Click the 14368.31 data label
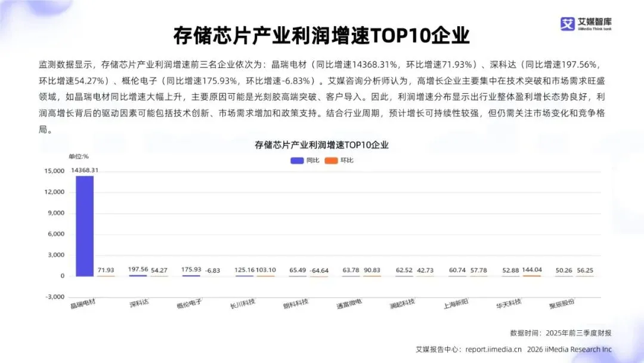The height and width of the screenshot is (363, 644). pos(85,170)
